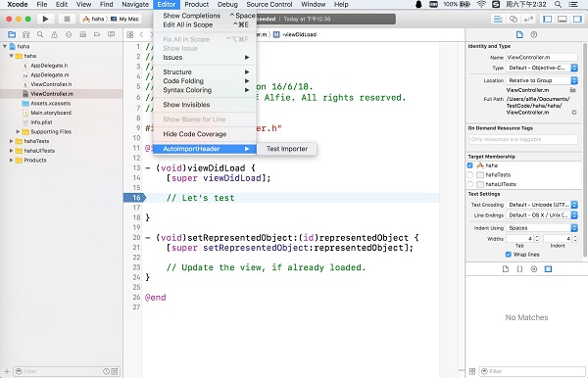This screenshot has height=378, width=588.
Task: Open the Source Control menu
Action: click(269, 5)
